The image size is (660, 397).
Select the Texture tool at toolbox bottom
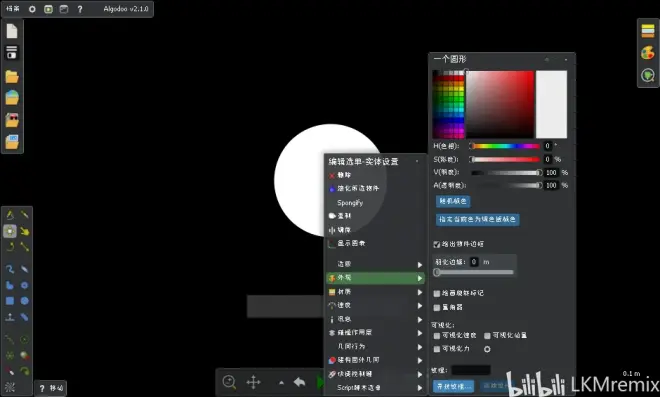click(x=10, y=387)
